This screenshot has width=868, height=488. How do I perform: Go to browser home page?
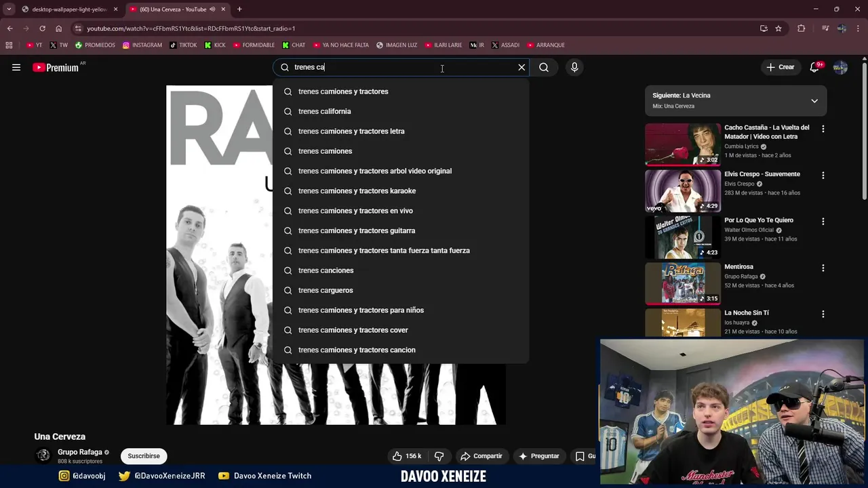[58, 28]
